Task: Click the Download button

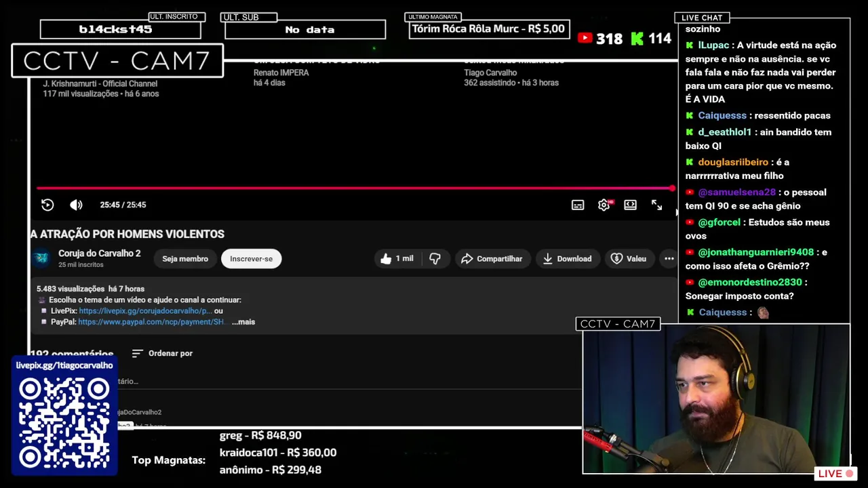Action: coord(567,259)
